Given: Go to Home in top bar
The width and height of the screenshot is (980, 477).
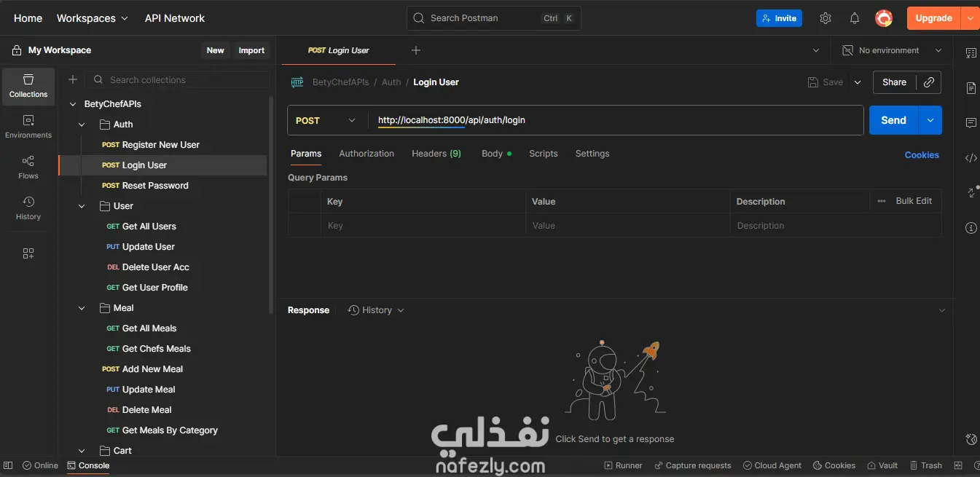Looking at the screenshot, I should (28, 18).
